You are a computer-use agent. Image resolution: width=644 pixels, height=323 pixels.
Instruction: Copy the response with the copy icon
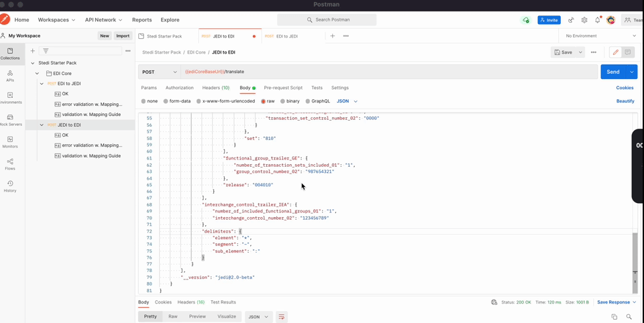pyautogui.click(x=614, y=316)
